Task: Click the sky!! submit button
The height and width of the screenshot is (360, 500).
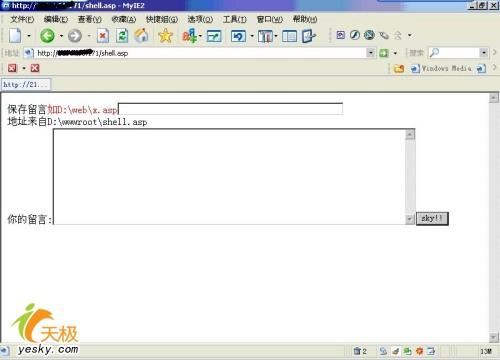Action: pyautogui.click(x=432, y=219)
